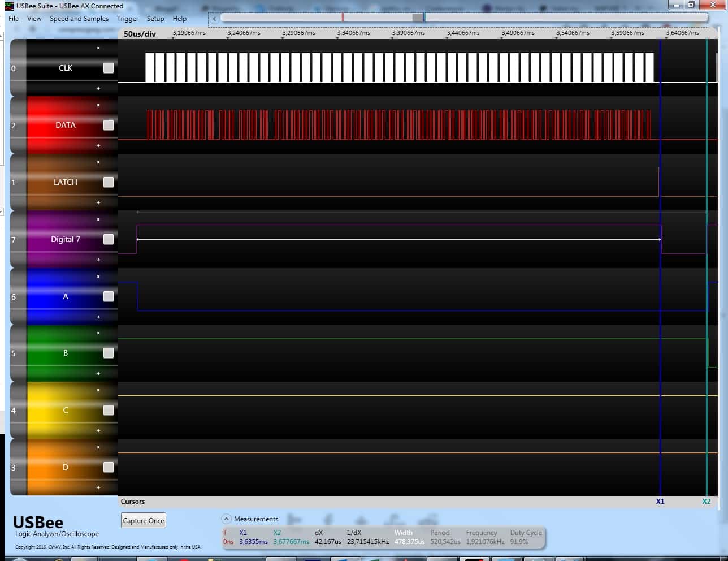Enlarge channel C waveform with its plus icon
This screenshot has width=728, height=561.
click(98, 430)
